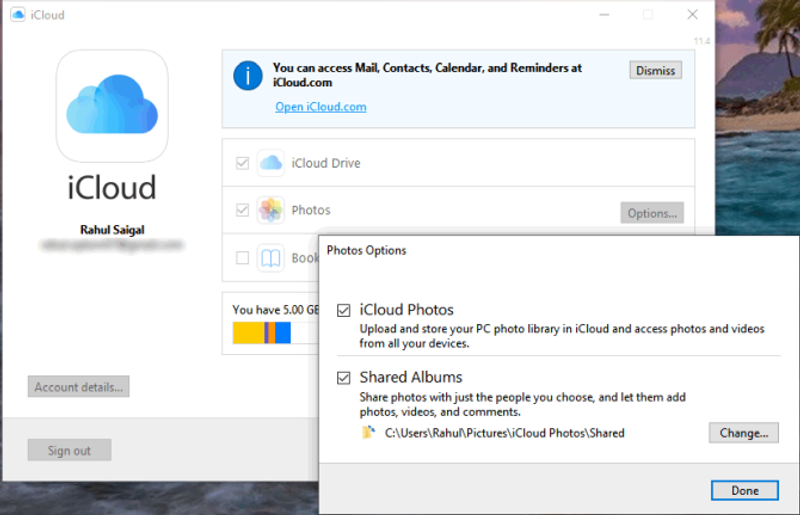Click the Bookmarks book icon
This screenshot has height=515, width=800.
[270, 258]
